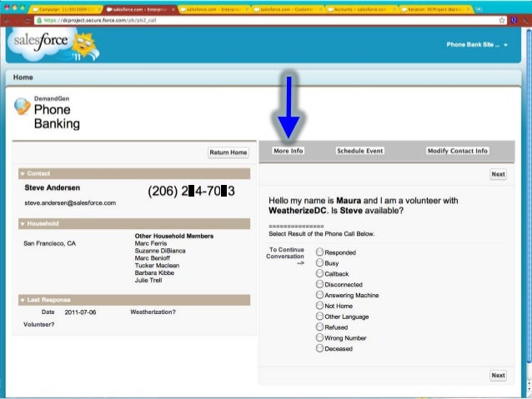Collapse the Household section triangle
Viewport: 532px width, 399px height.
(23, 224)
